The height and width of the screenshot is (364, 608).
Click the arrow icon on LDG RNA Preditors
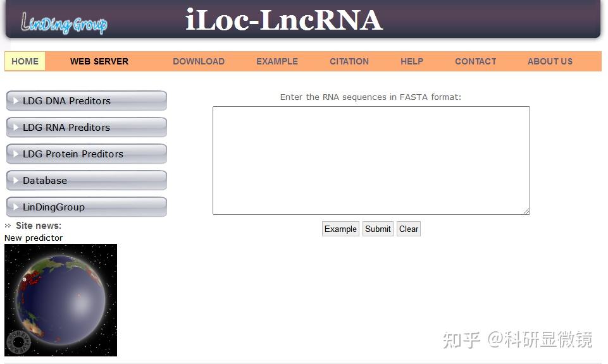pos(15,127)
